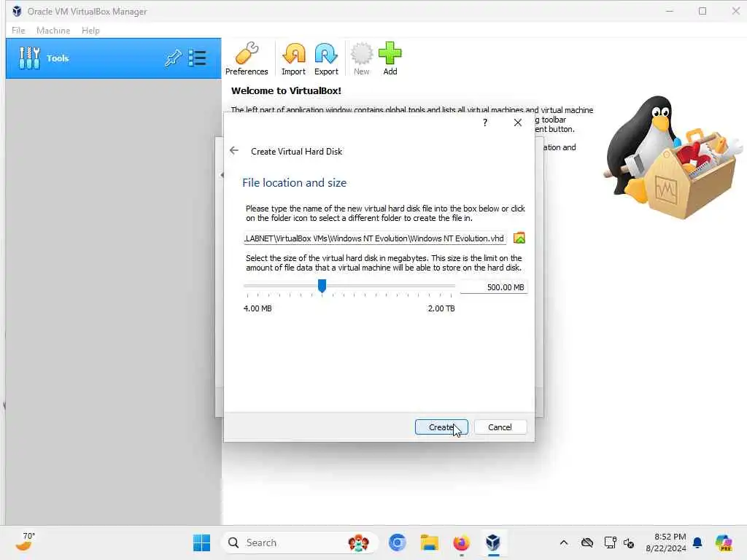Click the Create button
Image resolution: width=747 pixels, height=560 pixels.
(x=441, y=427)
